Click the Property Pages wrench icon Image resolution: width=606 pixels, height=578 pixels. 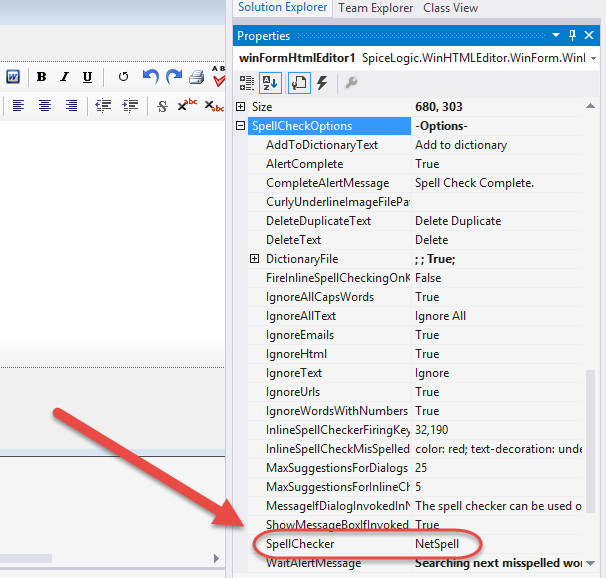click(x=351, y=82)
